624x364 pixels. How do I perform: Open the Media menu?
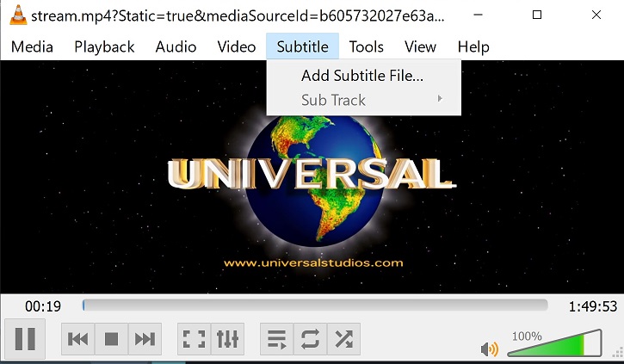tap(32, 46)
